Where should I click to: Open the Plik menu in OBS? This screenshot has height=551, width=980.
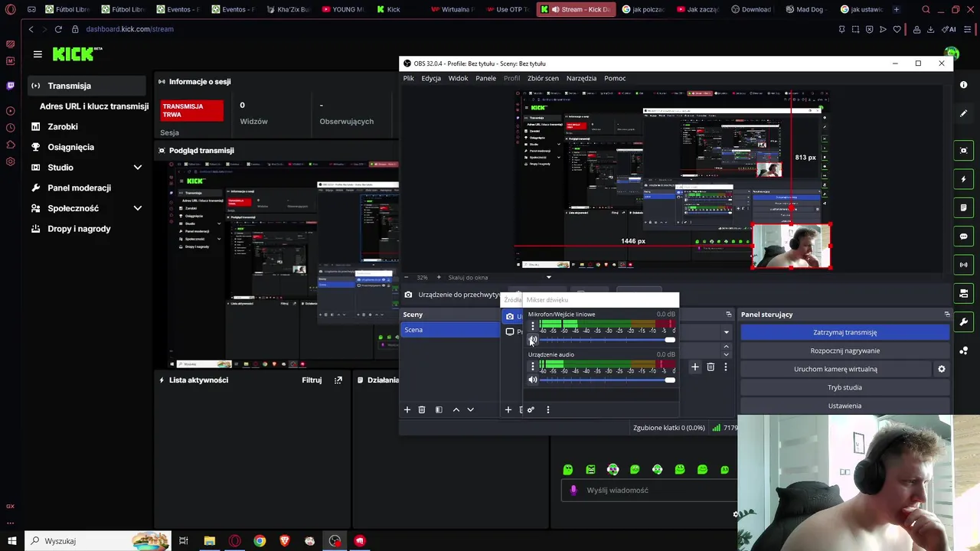coord(409,78)
